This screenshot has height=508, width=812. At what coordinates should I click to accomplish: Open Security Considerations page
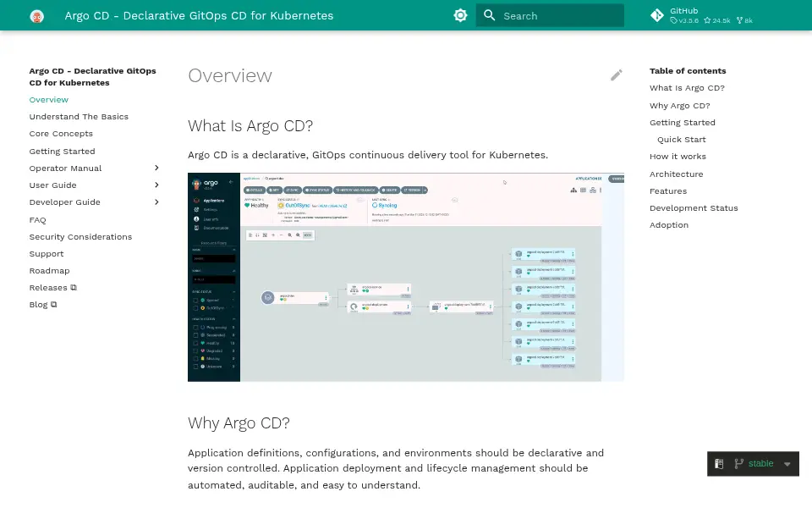81,237
